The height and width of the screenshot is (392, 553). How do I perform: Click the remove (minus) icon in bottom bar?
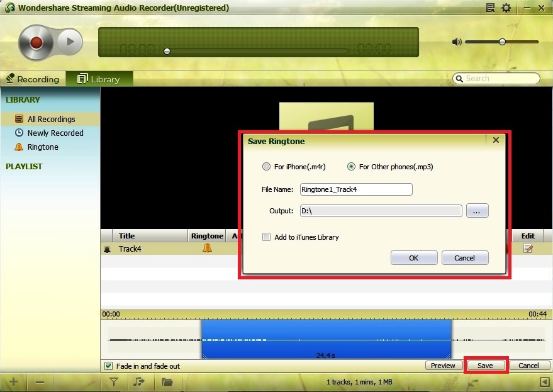click(40, 382)
